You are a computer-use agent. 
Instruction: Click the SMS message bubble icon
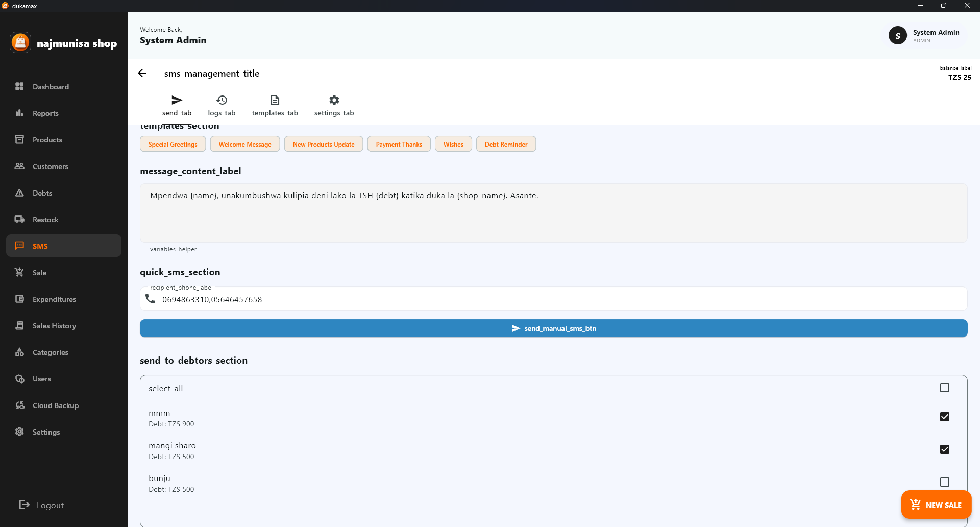tap(19, 246)
